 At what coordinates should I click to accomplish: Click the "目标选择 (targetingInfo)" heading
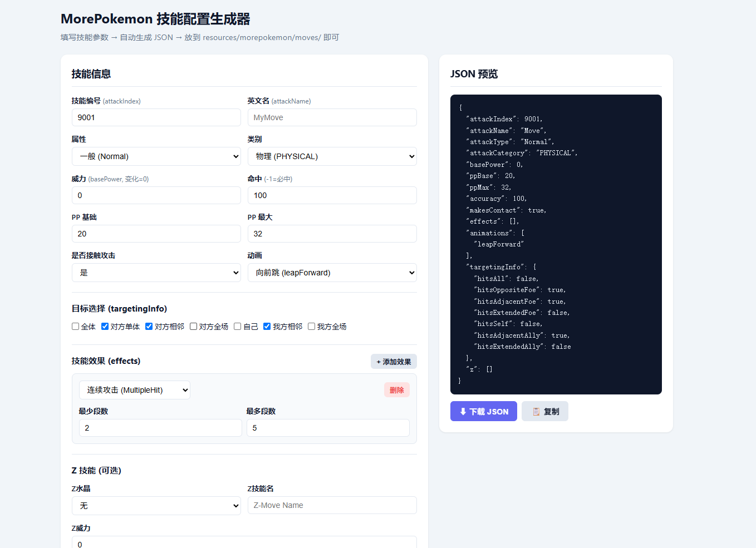[119, 309]
